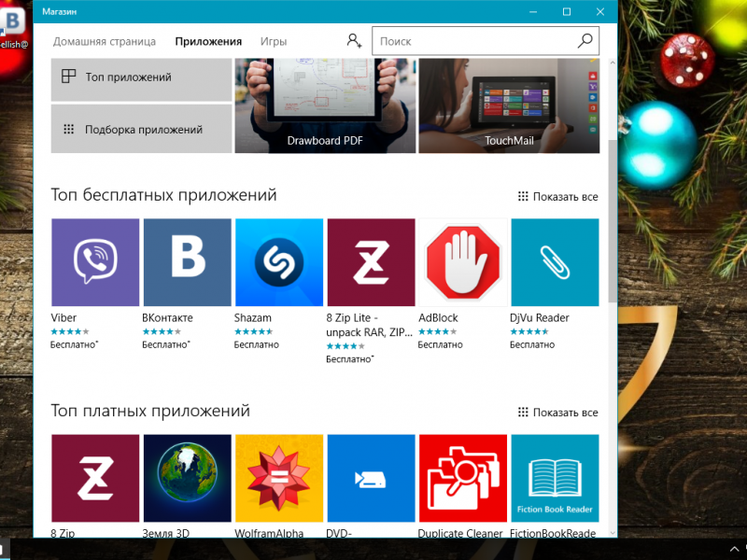This screenshot has height=560, width=747.
Task: Open the 8 Zip Lite app tile
Action: (x=371, y=262)
